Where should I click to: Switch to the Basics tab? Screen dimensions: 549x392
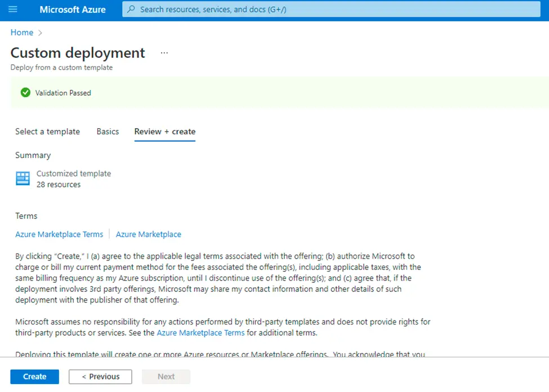[x=108, y=132]
